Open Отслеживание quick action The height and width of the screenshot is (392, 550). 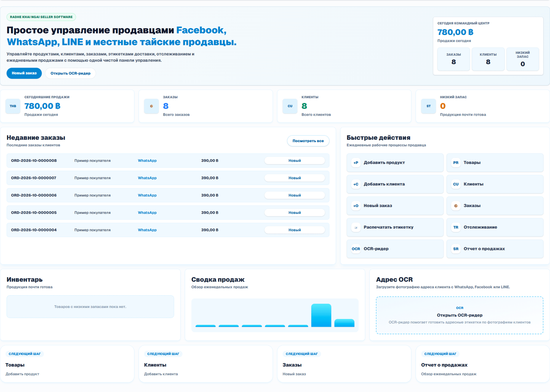coord(495,227)
